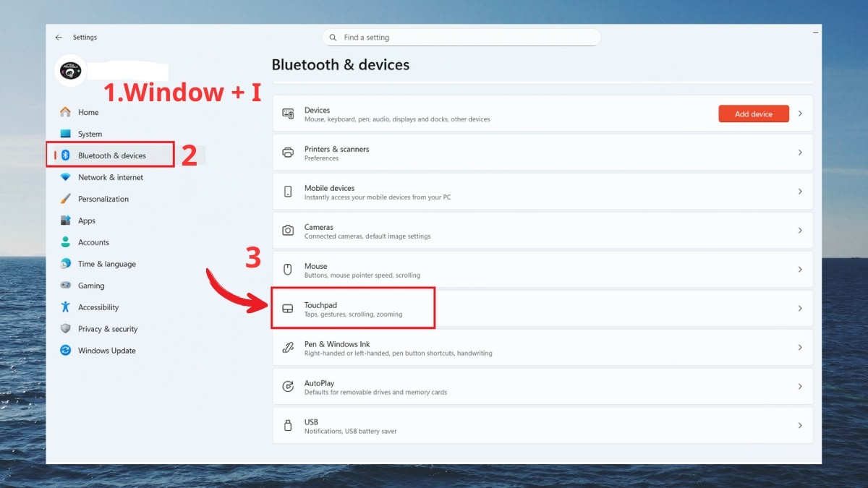Expand the Touchpad row chevron

point(800,309)
